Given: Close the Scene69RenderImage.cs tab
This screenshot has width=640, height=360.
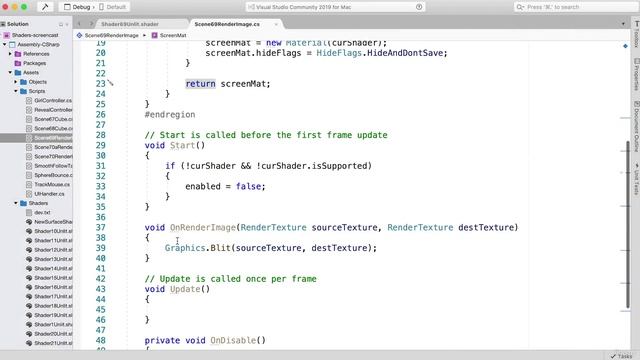Looking at the screenshot, I should point(276,24).
